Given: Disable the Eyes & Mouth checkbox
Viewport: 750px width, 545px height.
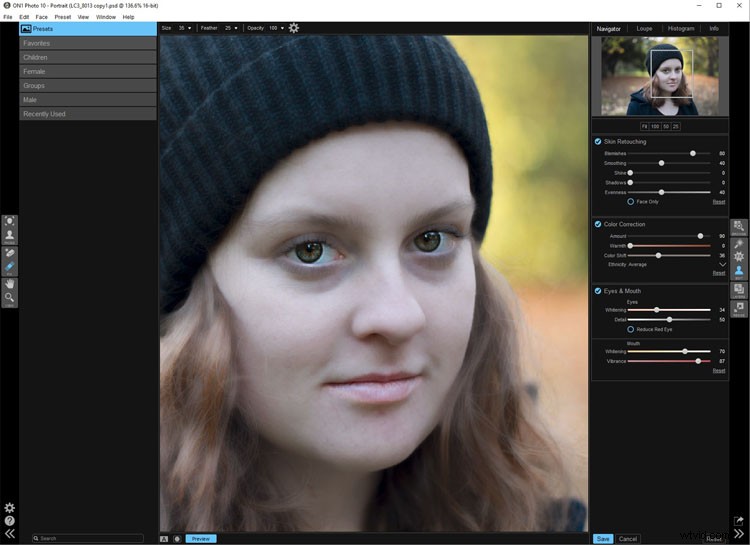Looking at the screenshot, I should [598, 290].
